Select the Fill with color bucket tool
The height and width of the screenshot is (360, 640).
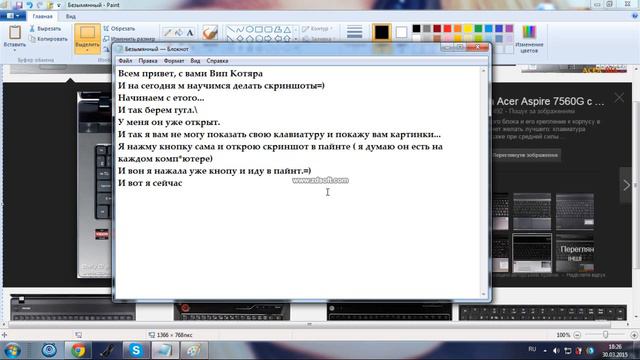(179, 33)
